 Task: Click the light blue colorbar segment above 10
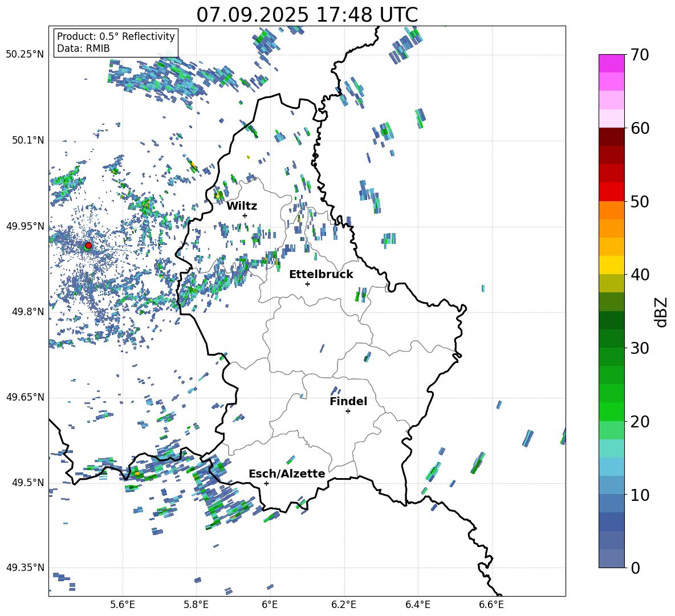click(x=612, y=485)
